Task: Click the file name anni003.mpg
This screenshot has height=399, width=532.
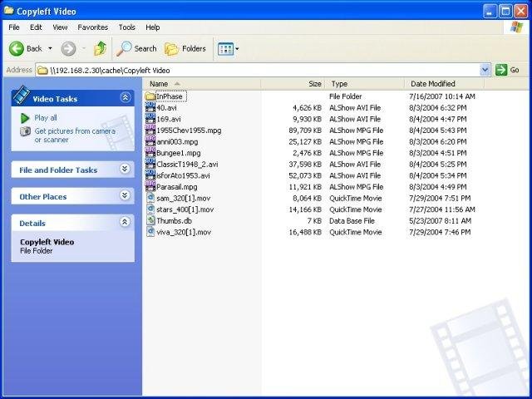Action: [x=177, y=142]
